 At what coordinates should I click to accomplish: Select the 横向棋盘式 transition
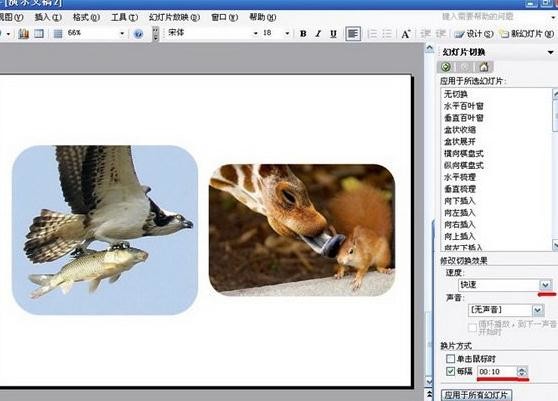(x=464, y=153)
